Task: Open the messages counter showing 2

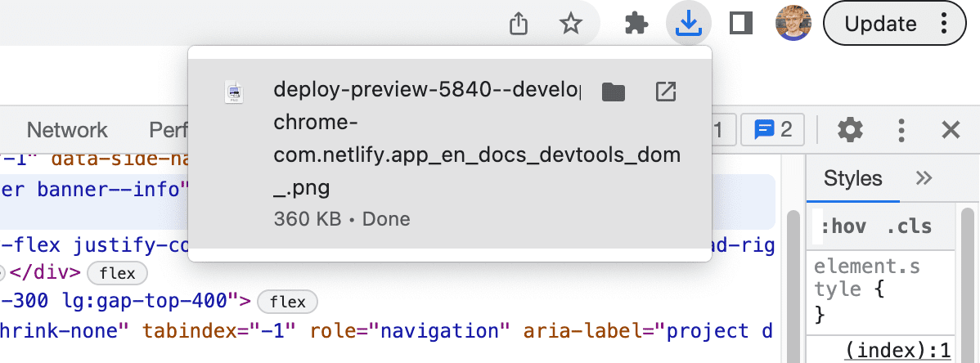Action: 772,129
